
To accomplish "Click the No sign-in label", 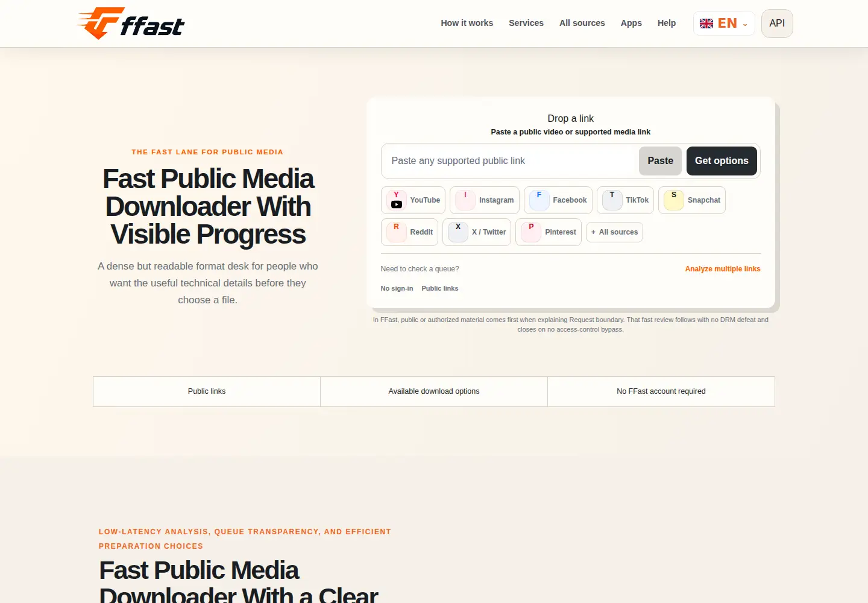I will 397,288.
